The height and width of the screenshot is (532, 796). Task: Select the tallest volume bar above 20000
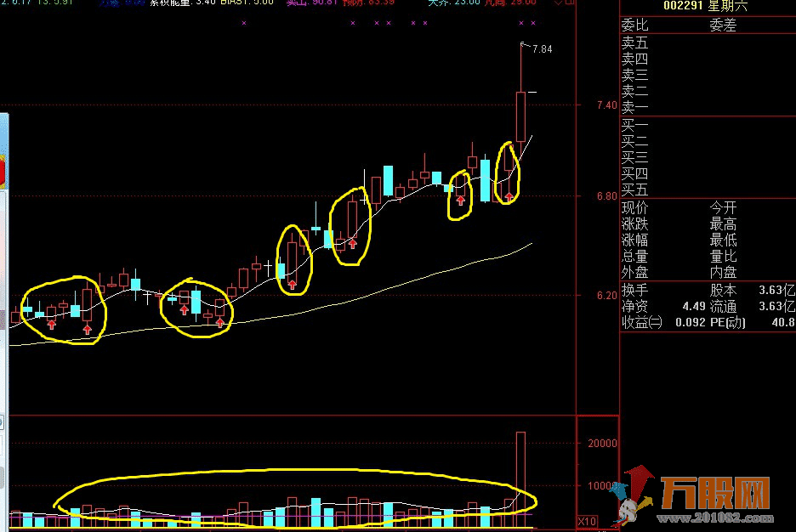(520, 479)
